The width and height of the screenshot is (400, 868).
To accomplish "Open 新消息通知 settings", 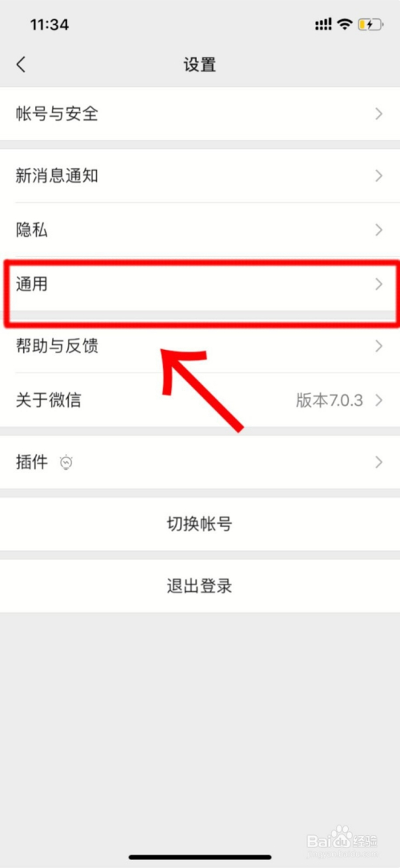I will pyautogui.click(x=200, y=176).
